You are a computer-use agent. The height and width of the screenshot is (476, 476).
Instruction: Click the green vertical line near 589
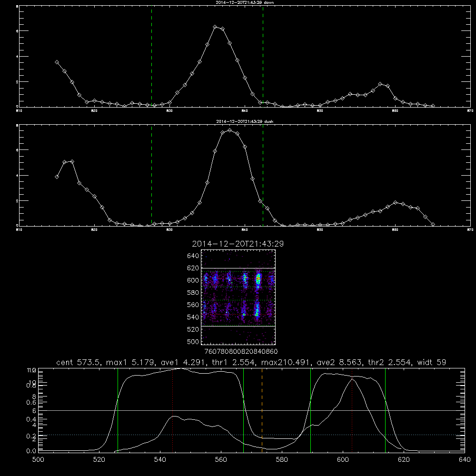(310, 410)
